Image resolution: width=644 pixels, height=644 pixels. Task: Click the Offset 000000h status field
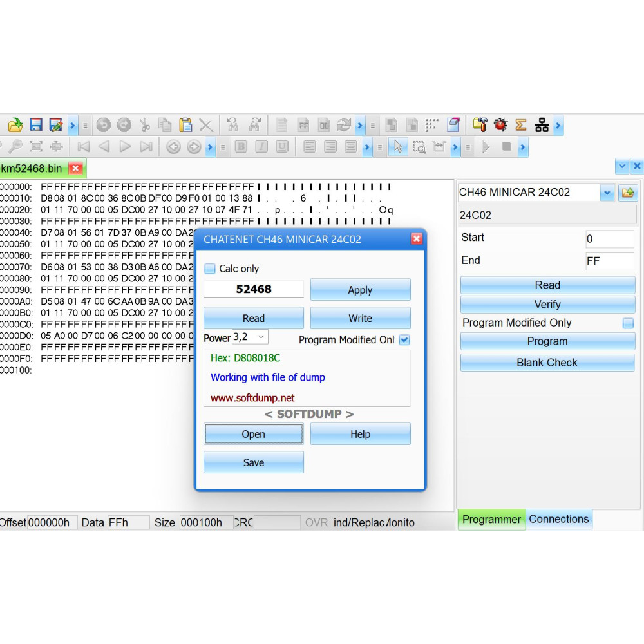pyautogui.click(x=52, y=522)
